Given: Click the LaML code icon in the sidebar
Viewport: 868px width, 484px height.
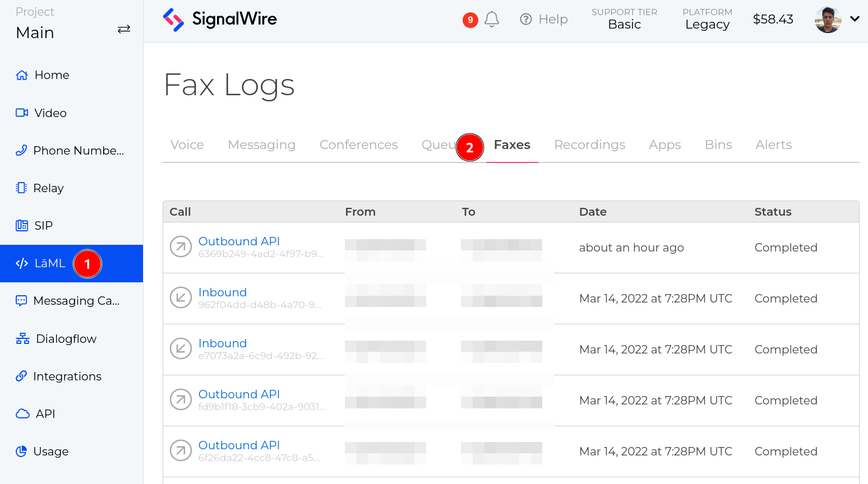Looking at the screenshot, I should point(21,263).
